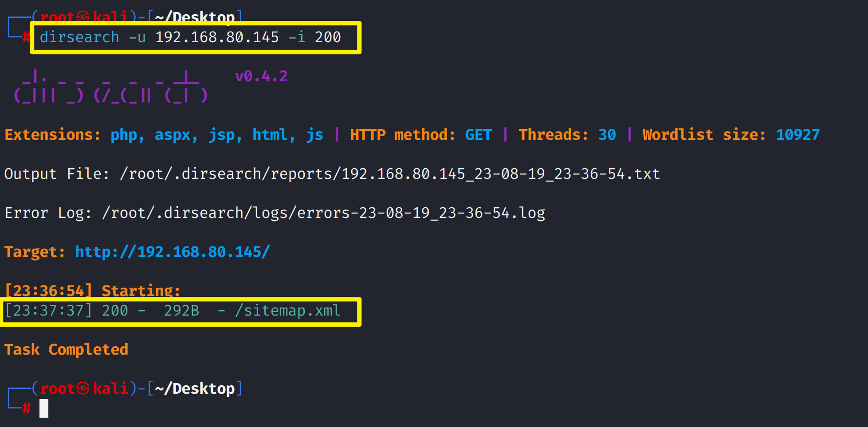This screenshot has width=868, height=427.
Task: Open the target URL http://192.168.80.145/
Action: pos(173,252)
